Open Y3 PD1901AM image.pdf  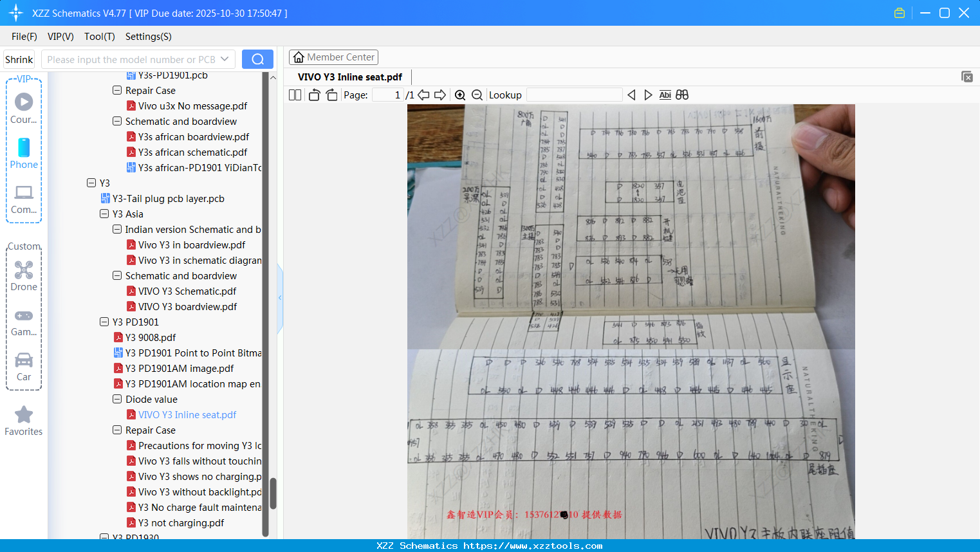180,369
